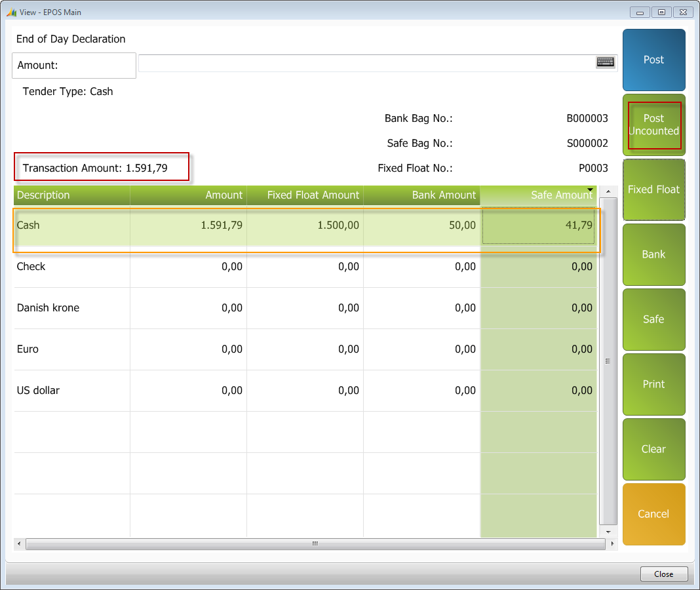Cancel the declaration with orange button
700x590 pixels.
coord(653,514)
